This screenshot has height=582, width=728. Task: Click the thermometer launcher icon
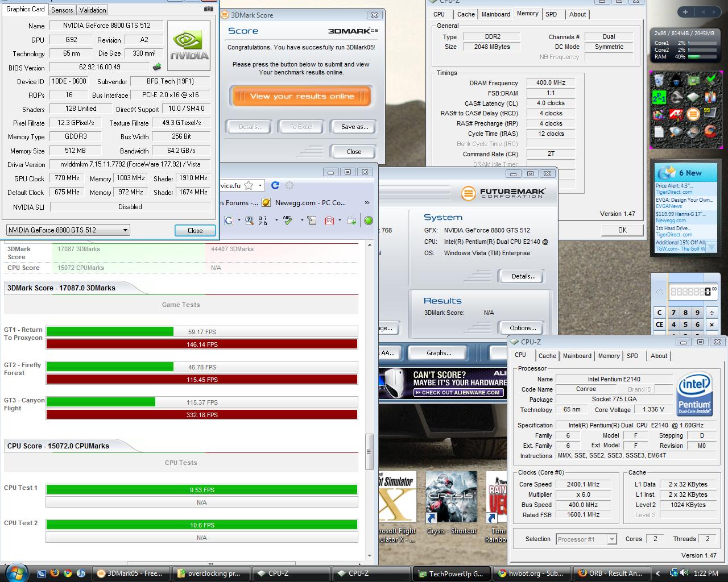[x=710, y=98]
